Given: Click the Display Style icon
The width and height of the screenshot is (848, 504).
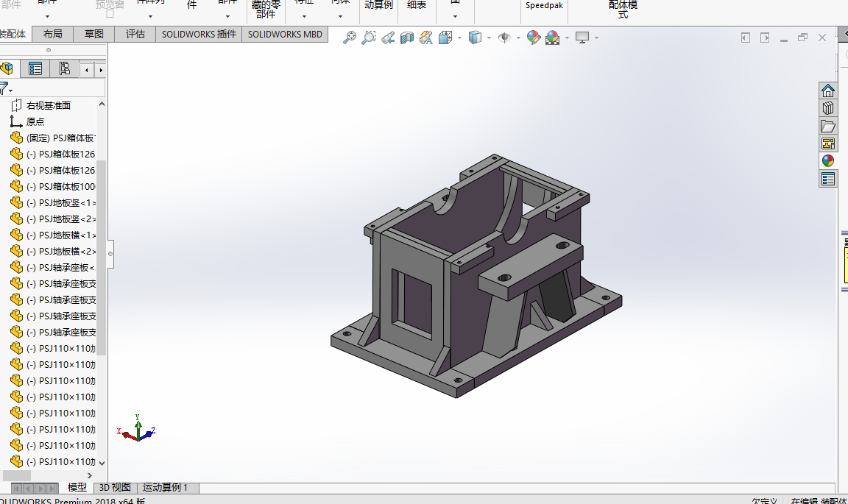Looking at the screenshot, I should click(x=475, y=38).
